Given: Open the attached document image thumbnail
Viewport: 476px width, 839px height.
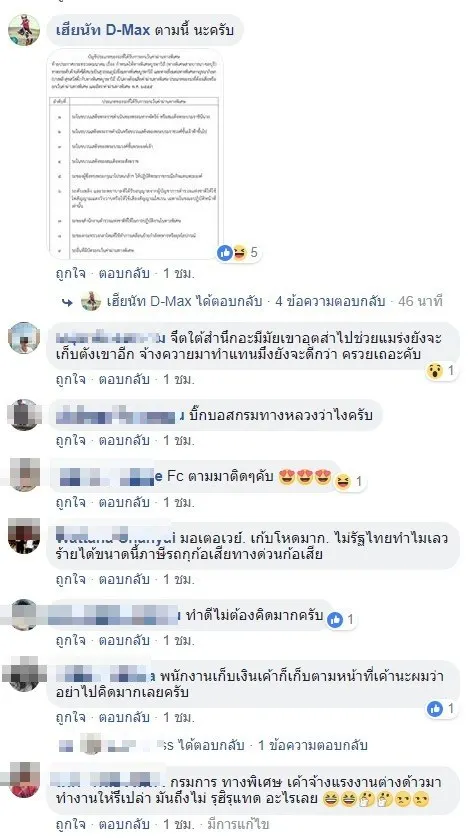Looking at the screenshot, I should click(135, 155).
